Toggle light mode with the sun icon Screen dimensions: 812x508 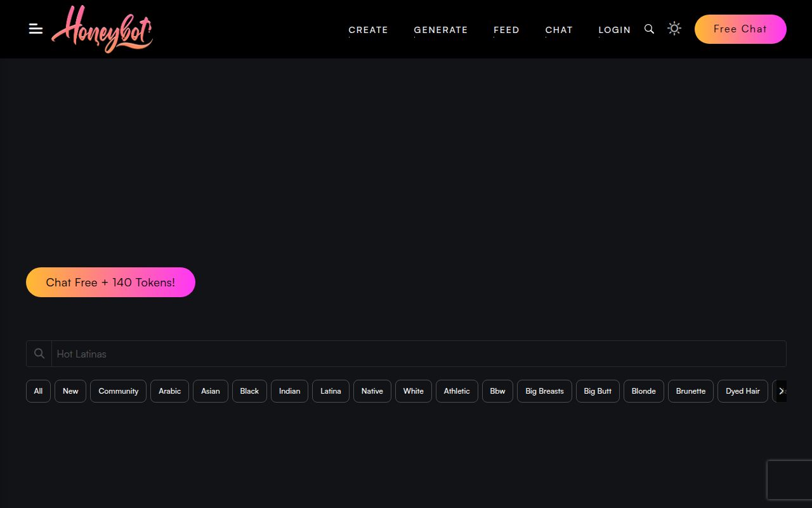tap(674, 29)
